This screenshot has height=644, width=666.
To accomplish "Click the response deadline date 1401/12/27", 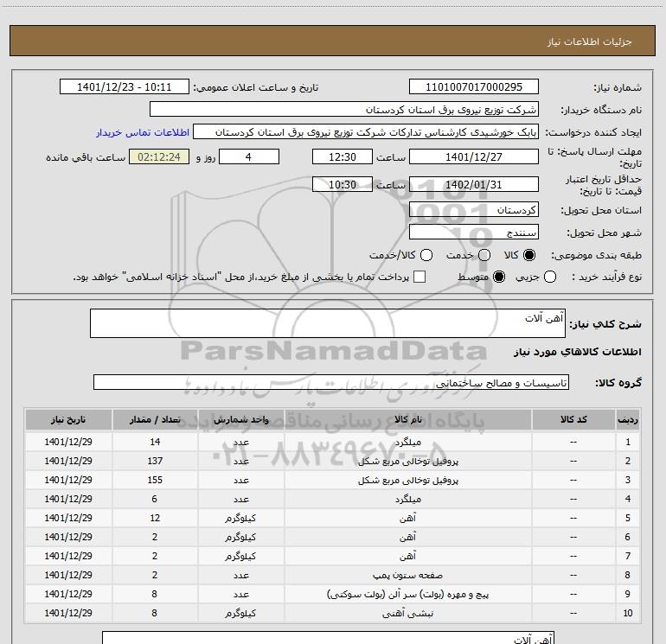I will coord(474,156).
